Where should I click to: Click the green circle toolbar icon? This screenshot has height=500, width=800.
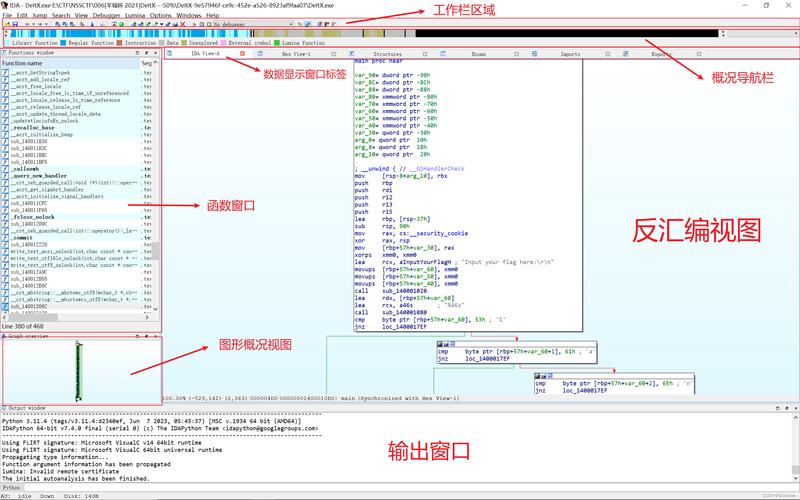[121, 24]
